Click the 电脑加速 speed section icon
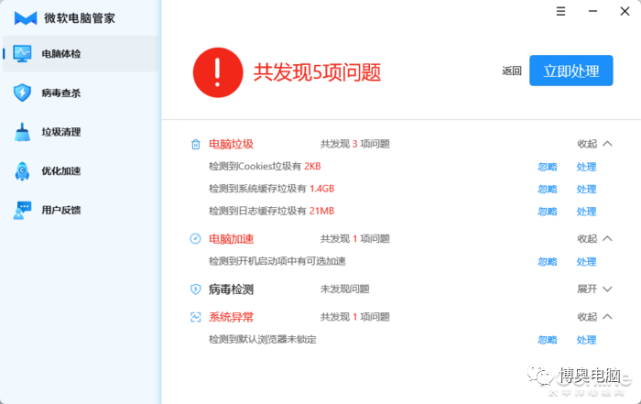The image size is (641, 404). [x=196, y=239]
